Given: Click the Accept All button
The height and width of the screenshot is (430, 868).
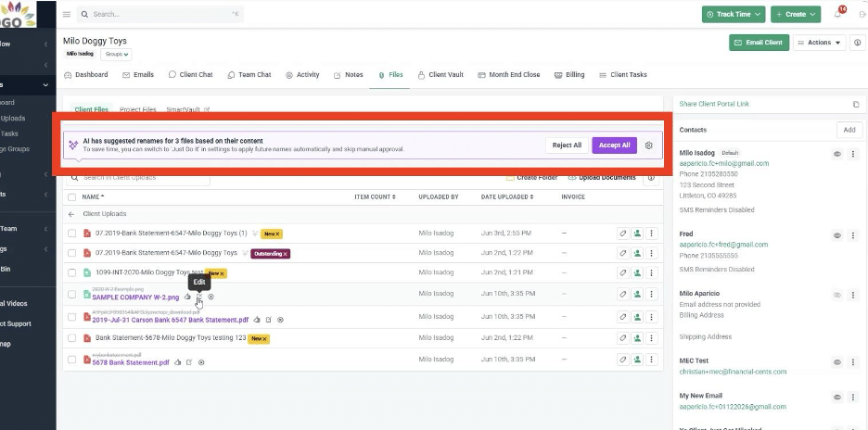Looking at the screenshot, I should (x=615, y=145).
